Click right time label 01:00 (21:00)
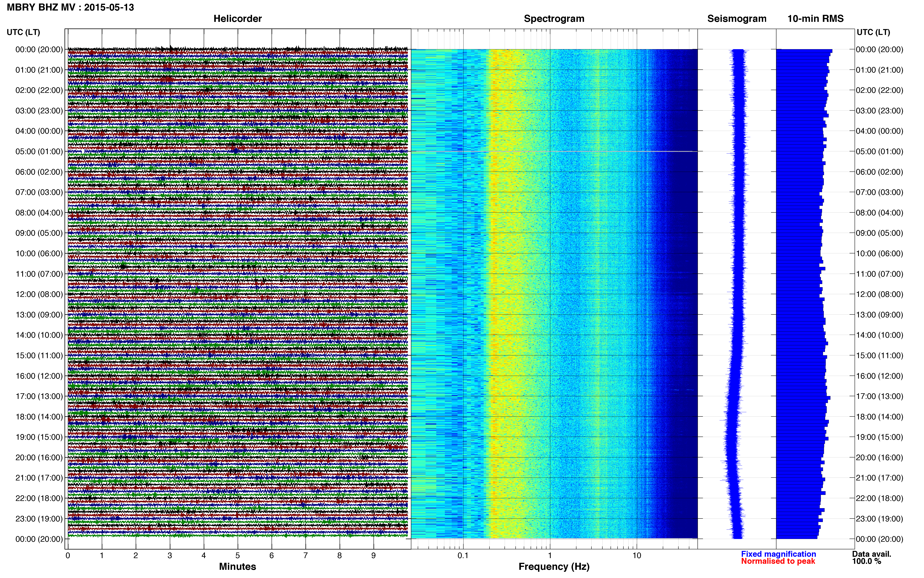 point(880,70)
